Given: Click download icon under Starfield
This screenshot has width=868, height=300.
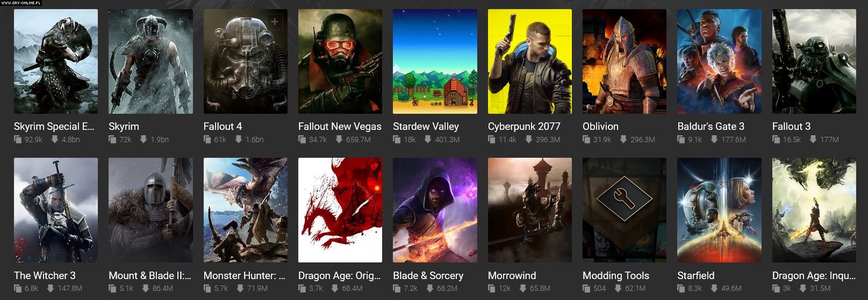Looking at the screenshot, I should click(714, 289).
